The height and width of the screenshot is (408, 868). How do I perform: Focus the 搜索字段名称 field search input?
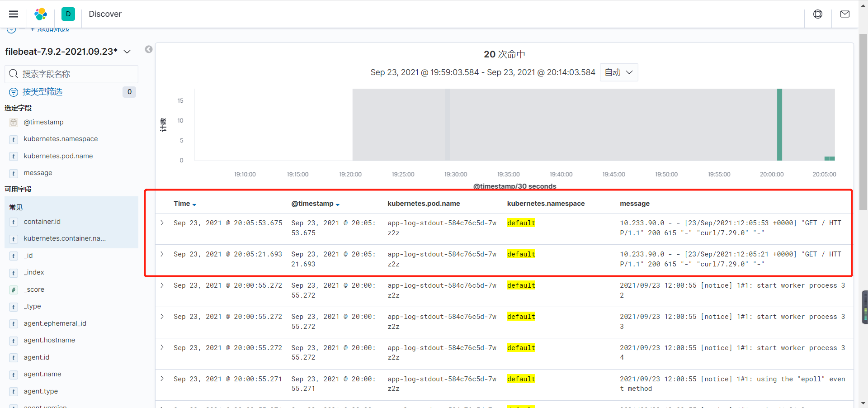71,74
